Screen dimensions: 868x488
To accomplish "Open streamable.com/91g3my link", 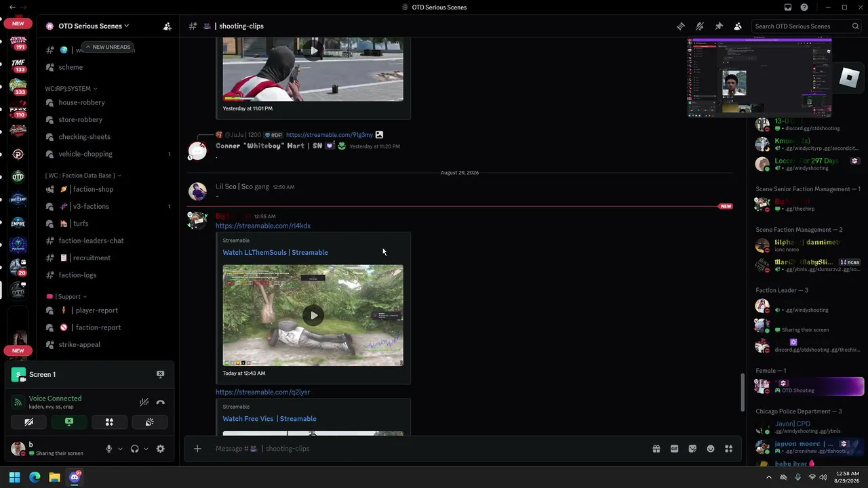I will point(330,135).
